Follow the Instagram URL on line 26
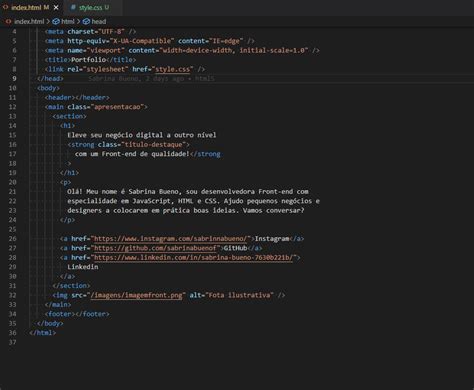 tap(170, 239)
